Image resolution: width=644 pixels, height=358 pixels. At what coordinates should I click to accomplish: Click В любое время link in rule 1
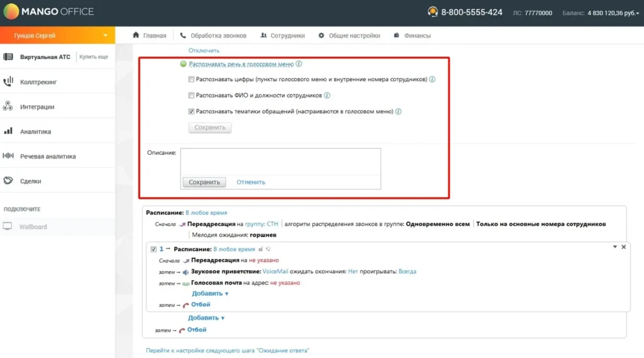234,249
